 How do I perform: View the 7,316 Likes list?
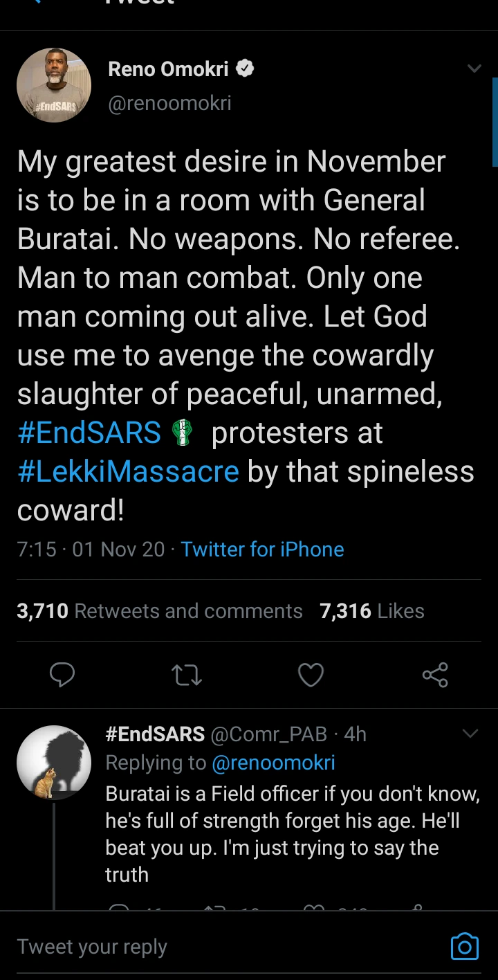[x=372, y=611]
